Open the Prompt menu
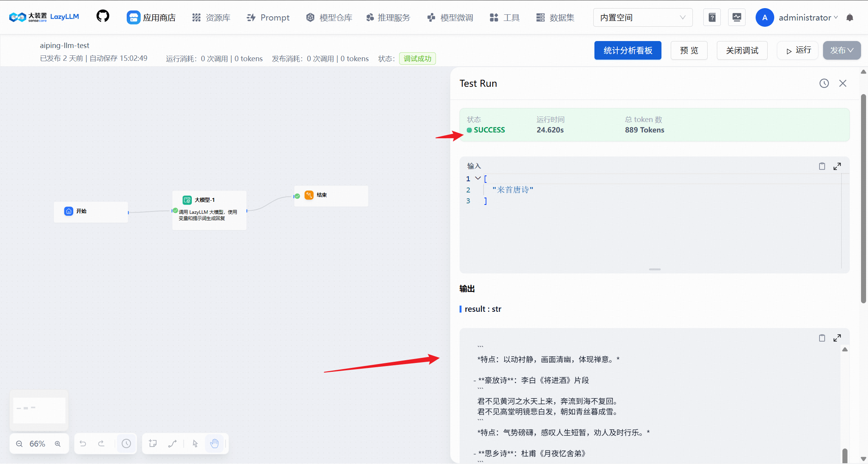Screen dimensions: 868x464 click(268, 17)
